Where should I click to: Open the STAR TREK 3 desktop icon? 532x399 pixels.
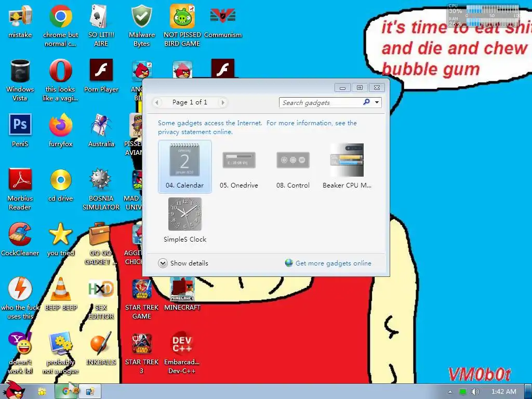click(141, 353)
